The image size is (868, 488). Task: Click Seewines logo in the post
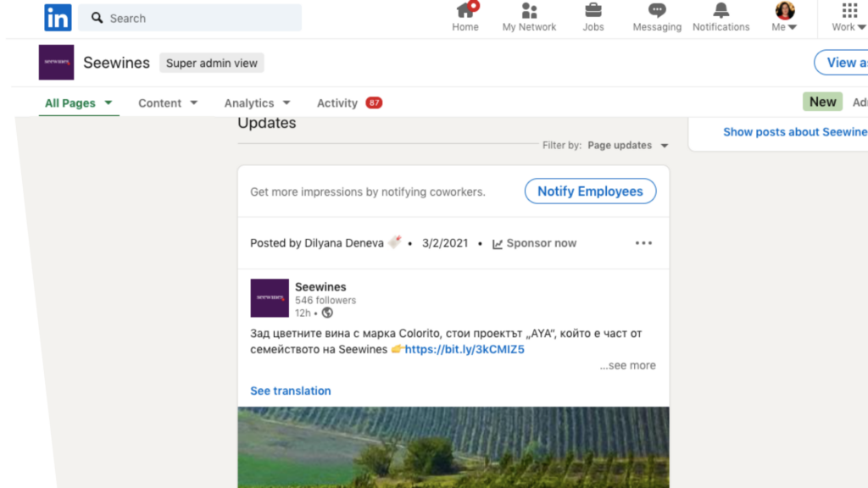click(270, 298)
